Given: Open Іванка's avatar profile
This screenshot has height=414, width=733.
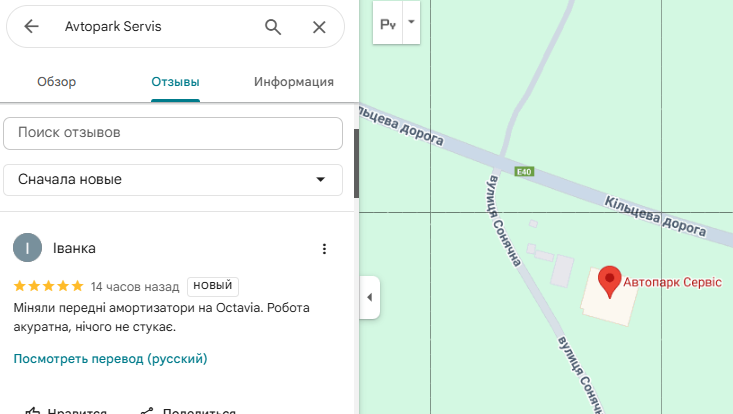Looking at the screenshot, I should (x=27, y=248).
